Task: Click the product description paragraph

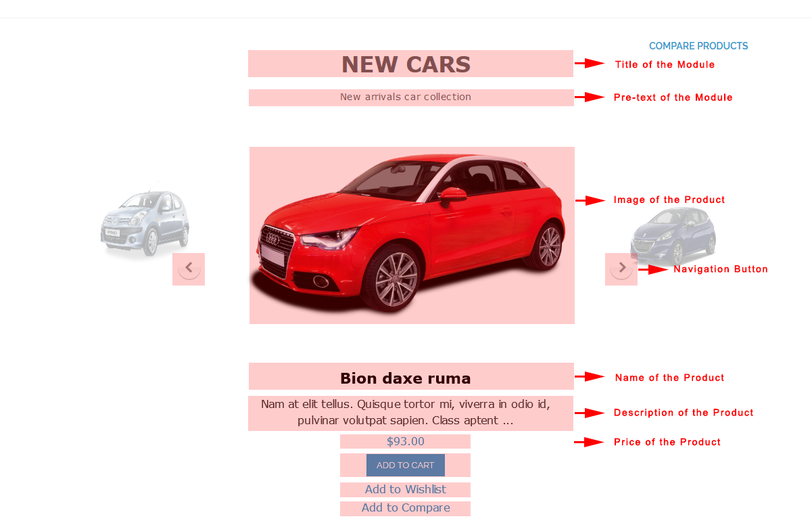Action: [406, 413]
